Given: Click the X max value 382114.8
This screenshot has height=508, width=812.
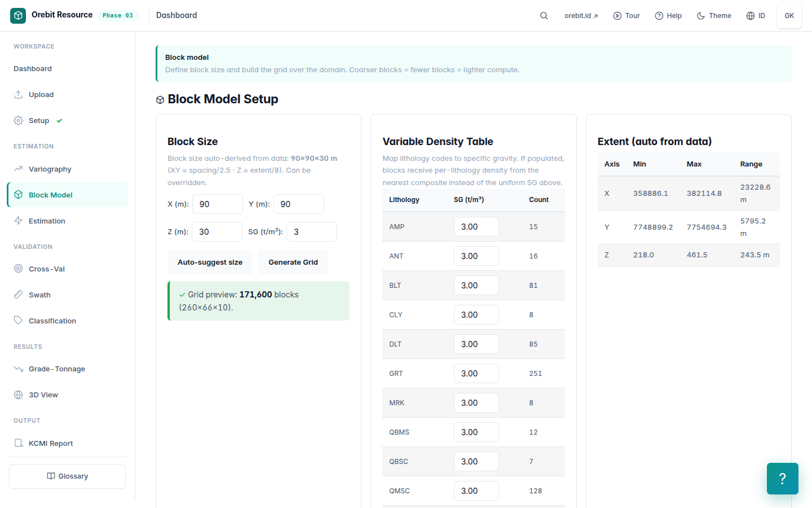Looking at the screenshot, I should coord(704,193).
